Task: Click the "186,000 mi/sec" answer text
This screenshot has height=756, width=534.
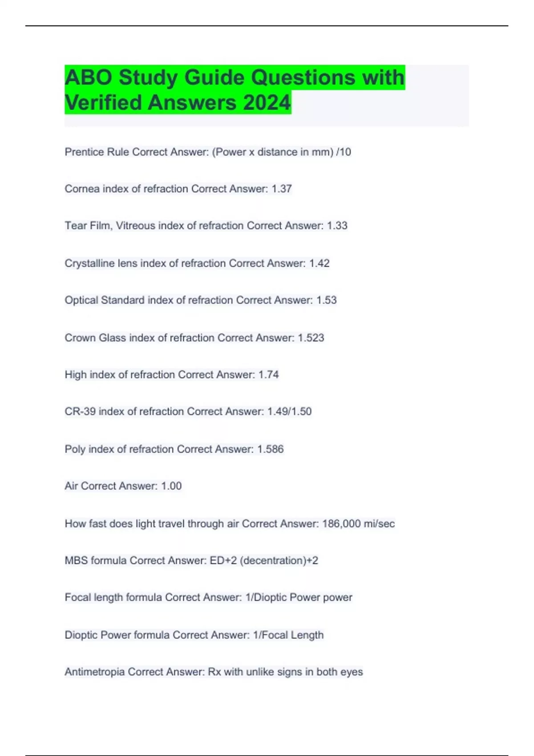Action: pyautogui.click(x=358, y=524)
